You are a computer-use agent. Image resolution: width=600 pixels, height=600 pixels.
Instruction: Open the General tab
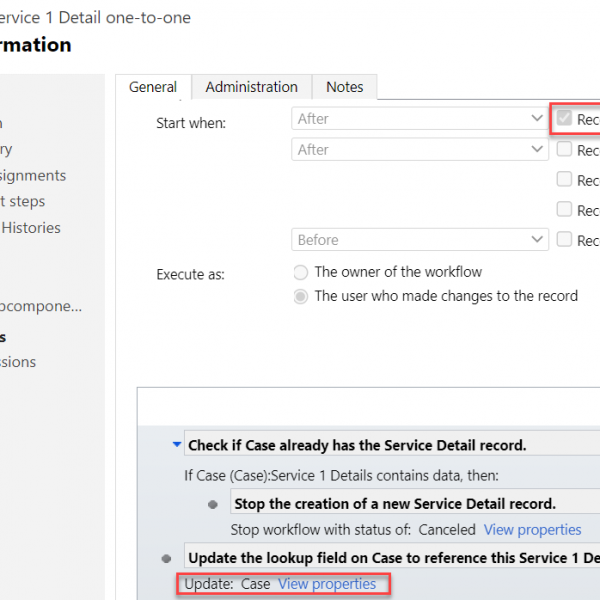coord(153,88)
